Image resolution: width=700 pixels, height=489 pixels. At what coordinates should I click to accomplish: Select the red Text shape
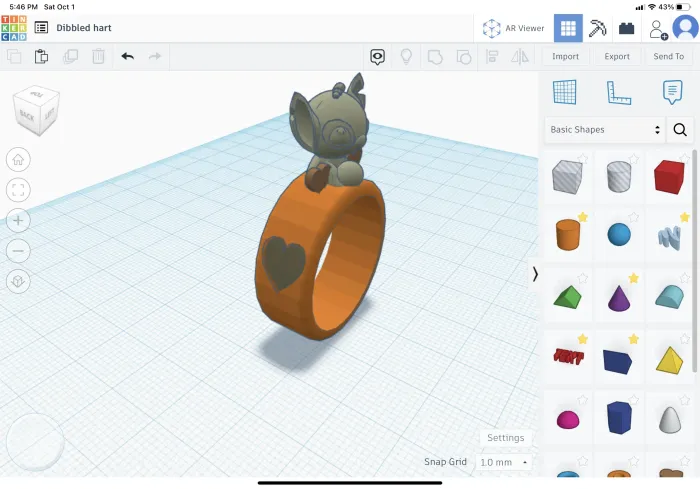[x=568, y=357]
